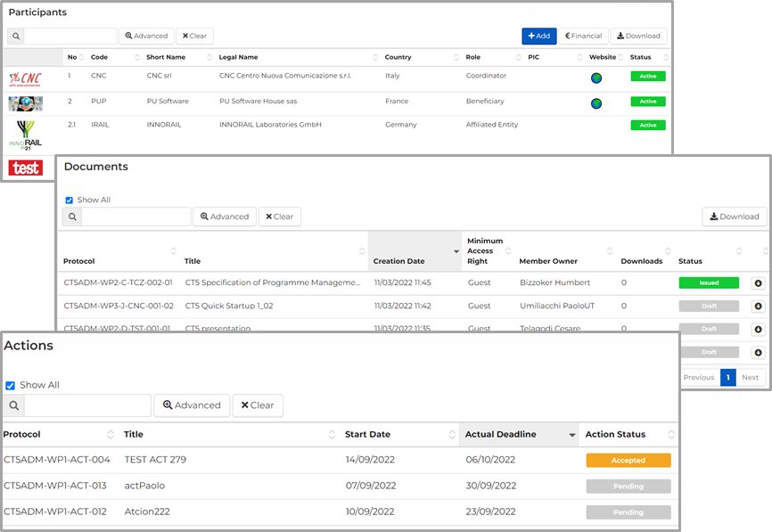Download the CT5 Quick Startup document

757,307
